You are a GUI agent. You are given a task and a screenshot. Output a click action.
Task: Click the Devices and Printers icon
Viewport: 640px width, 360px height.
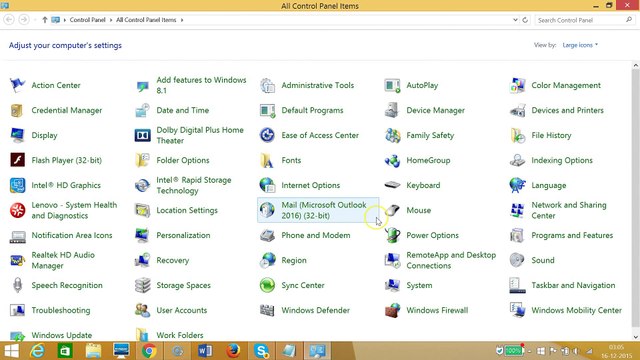click(517, 110)
